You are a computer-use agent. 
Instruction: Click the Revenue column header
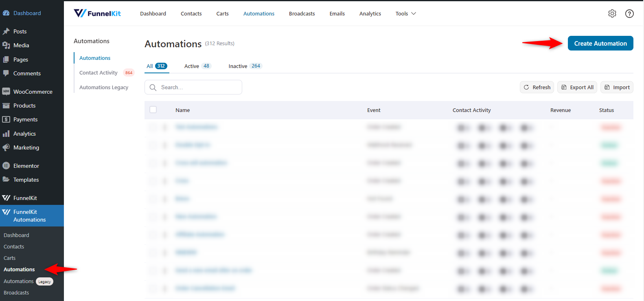(561, 110)
